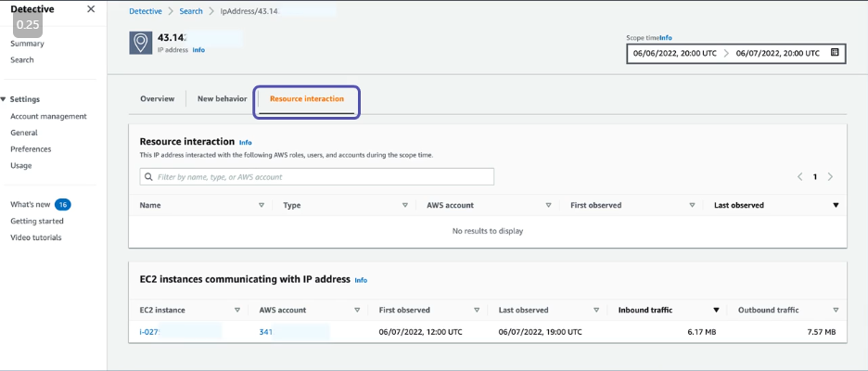868x371 pixels.
Task: Open the Summary page in sidebar
Action: point(27,44)
